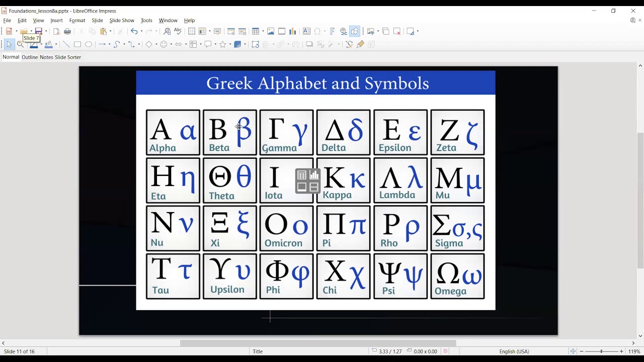The height and width of the screenshot is (362, 644).
Task: Insert a table from the toolbar
Action: coord(255,31)
